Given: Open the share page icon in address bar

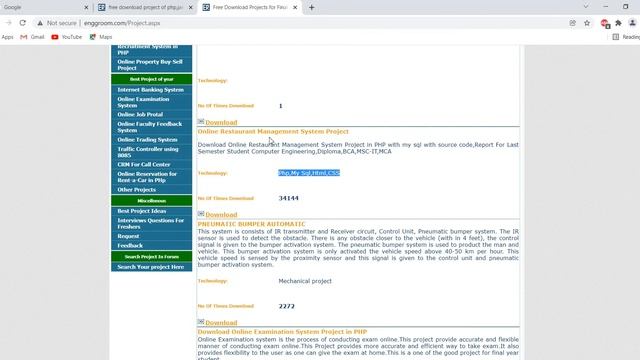Looking at the screenshot, I should (x=573, y=23).
